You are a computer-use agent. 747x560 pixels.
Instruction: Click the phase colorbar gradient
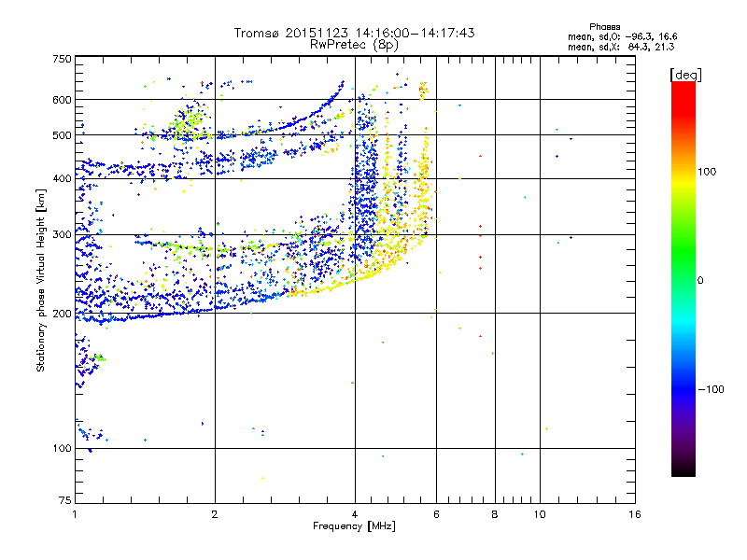coord(684,278)
